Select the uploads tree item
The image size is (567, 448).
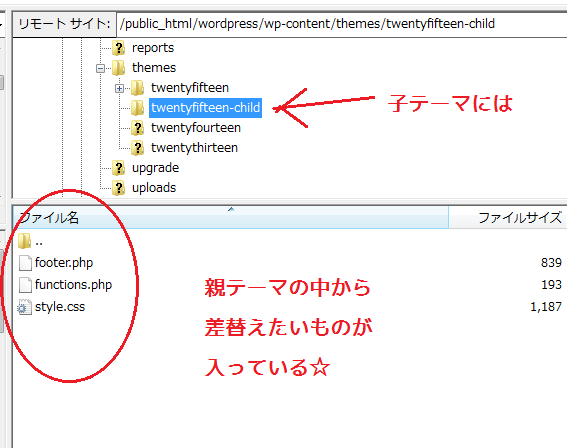(154, 188)
